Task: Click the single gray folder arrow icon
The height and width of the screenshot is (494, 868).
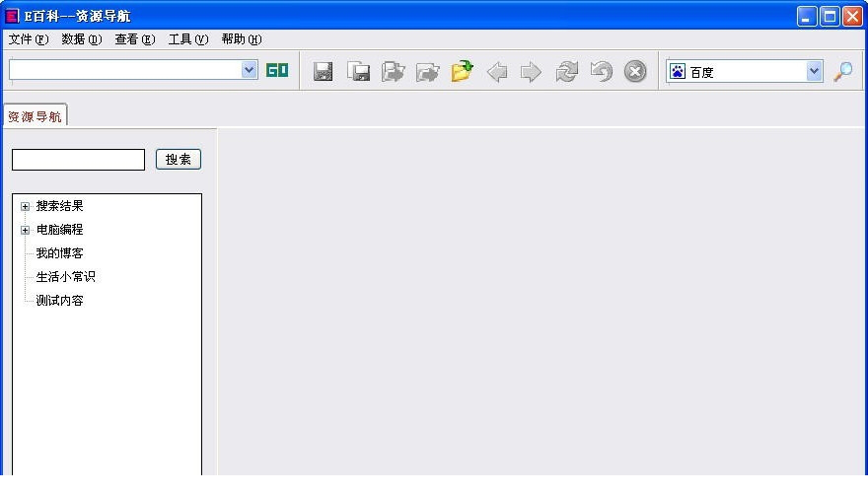Action: (x=427, y=72)
